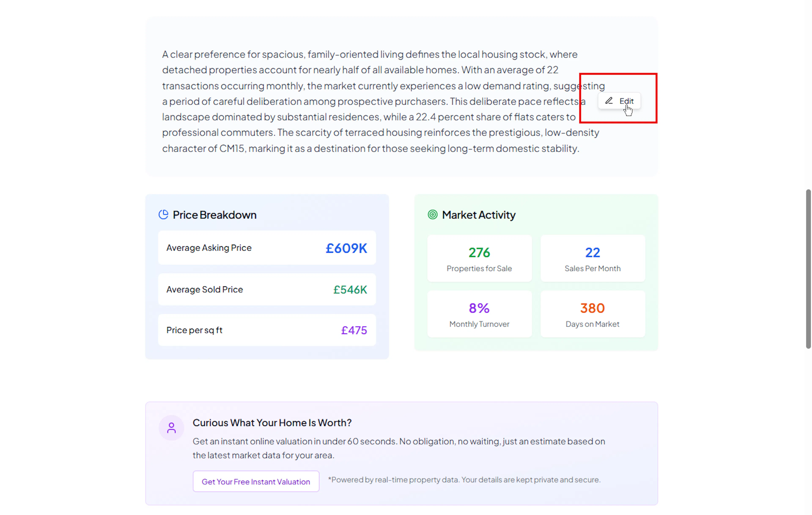The image size is (812, 515).
Task: Click the Average Asking Price label
Action: click(x=209, y=248)
